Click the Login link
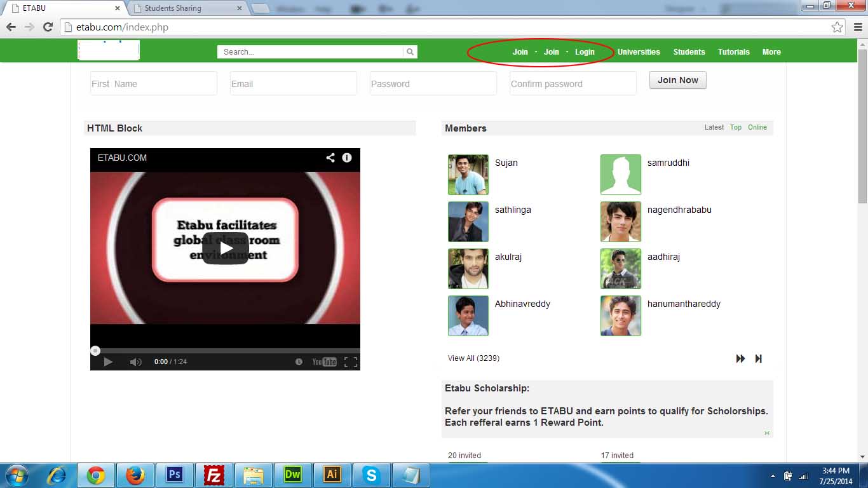Image resolution: width=868 pixels, height=488 pixels. point(585,52)
